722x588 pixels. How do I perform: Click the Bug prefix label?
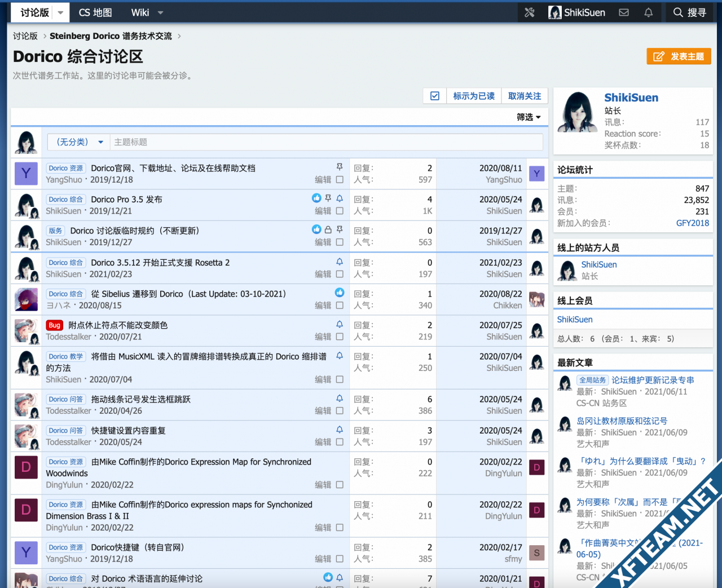(x=54, y=325)
